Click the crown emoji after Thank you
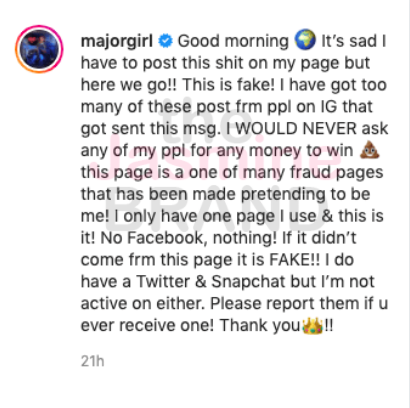The image size is (410, 408). point(312,325)
